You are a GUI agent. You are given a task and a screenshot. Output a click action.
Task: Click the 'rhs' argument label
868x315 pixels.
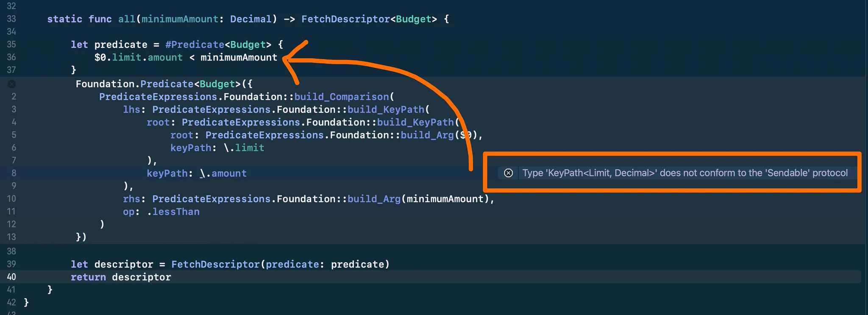pos(131,199)
